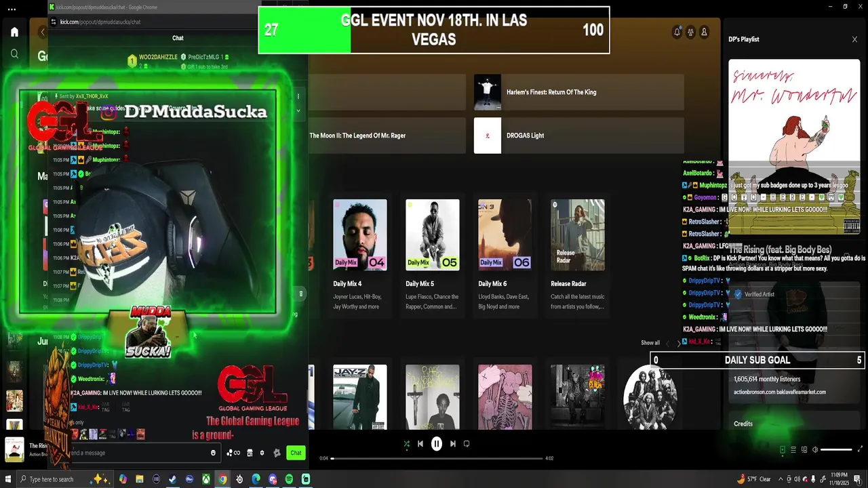Open the Daily Mix 5 playlist card

[x=433, y=255]
